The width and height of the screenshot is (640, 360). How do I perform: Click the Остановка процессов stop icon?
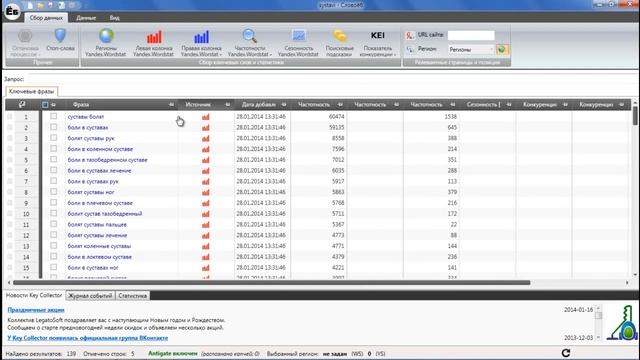[x=25, y=36]
